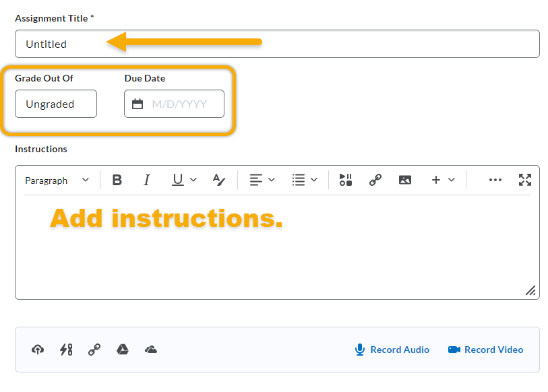
Task: Expand the insert other options chevron
Action: [452, 180]
